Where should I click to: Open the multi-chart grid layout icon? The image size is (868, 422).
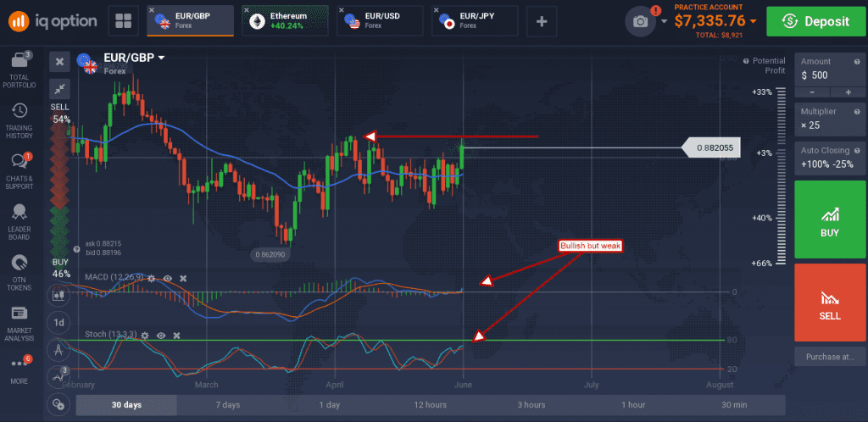[123, 21]
